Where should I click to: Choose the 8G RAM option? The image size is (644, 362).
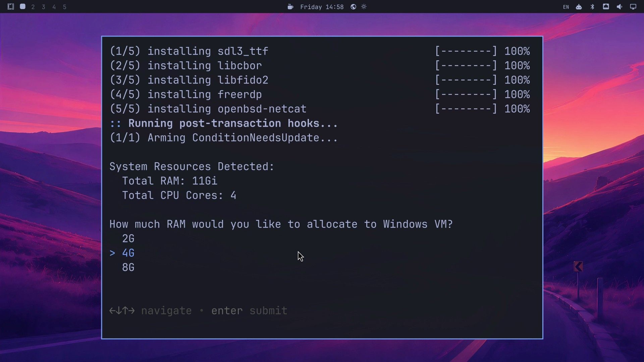click(128, 267)
